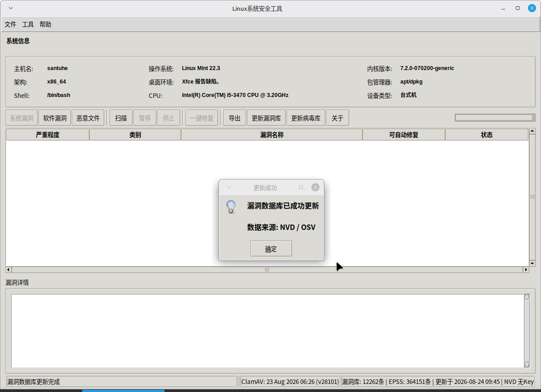Viewport: 541px width, 392px height.
Task: Open the 更新成功 dialog window menu chevron
Action: tap(229, 187)
